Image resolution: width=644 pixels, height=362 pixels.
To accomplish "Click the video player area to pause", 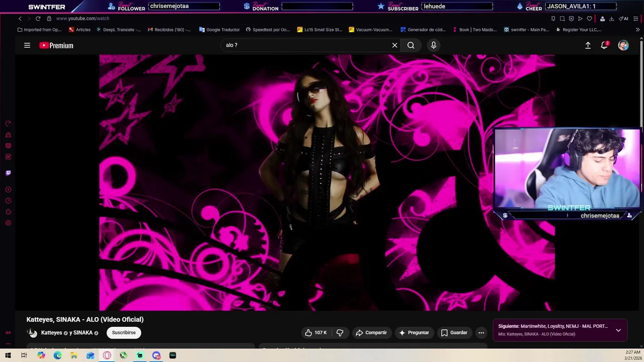I will pos(327,183).
